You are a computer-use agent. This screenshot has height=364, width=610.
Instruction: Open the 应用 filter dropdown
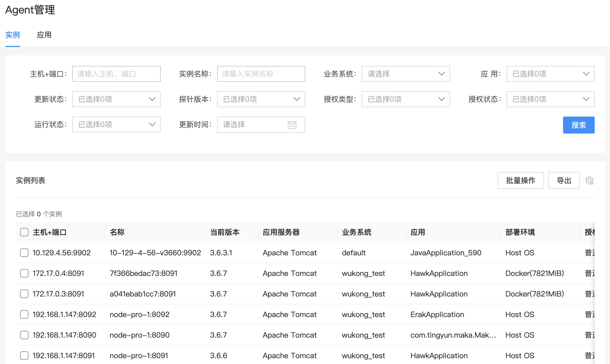pos(550,74)
